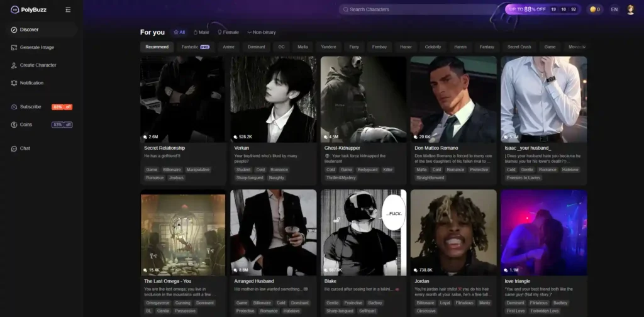Open Chat from the sidebar
The height and width of the screenshot is (317, 644).
[25, 148]
